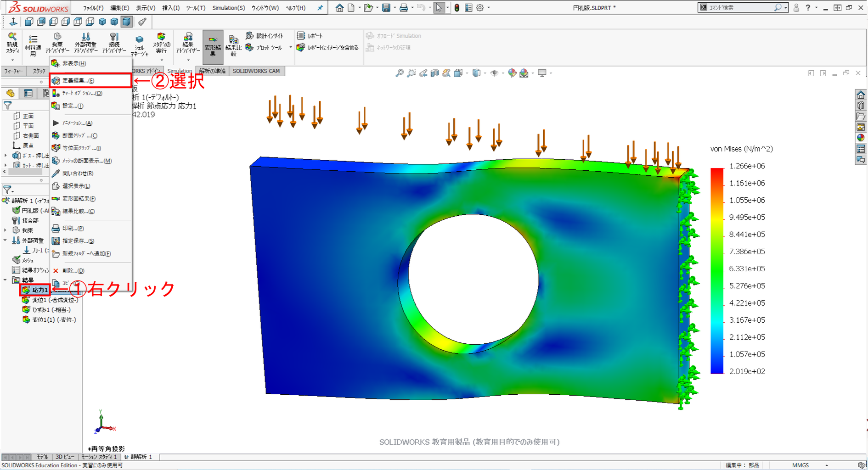Choose チャートオプション(O) in the context menu
The image size is (868, 470).
pyautogui.click(x=90, y=93)
